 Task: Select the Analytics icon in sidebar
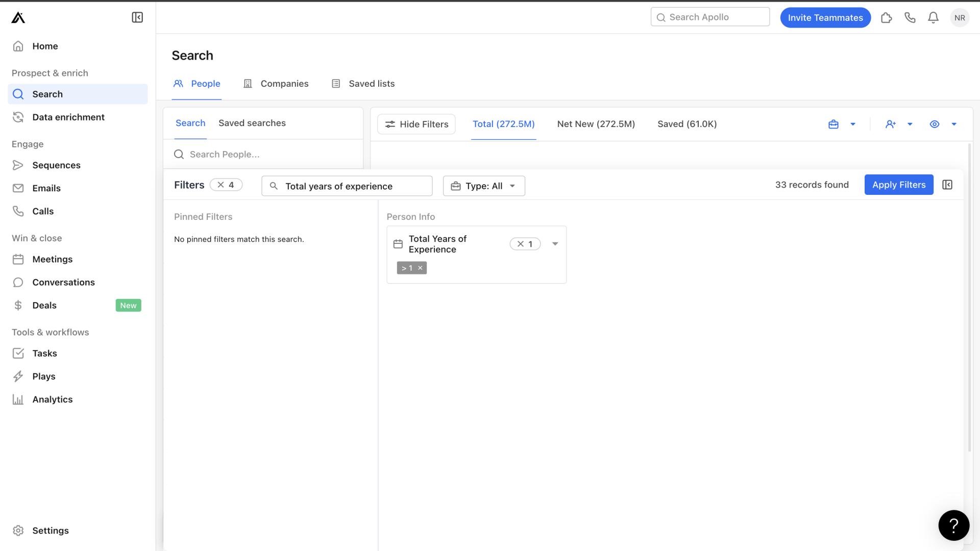click(19, 399)
